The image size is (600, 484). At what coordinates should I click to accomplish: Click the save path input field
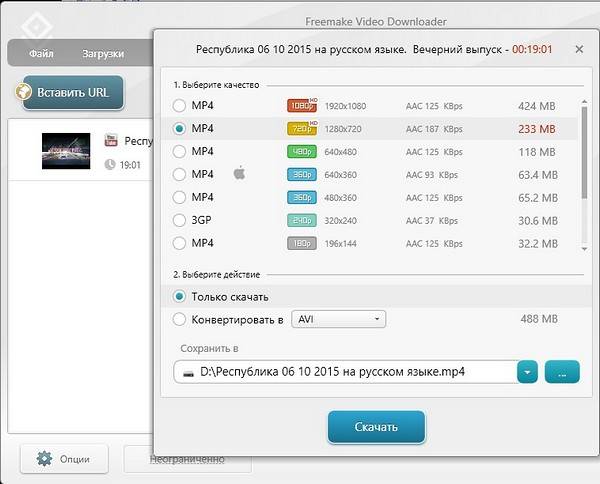(x=346, y=372)
